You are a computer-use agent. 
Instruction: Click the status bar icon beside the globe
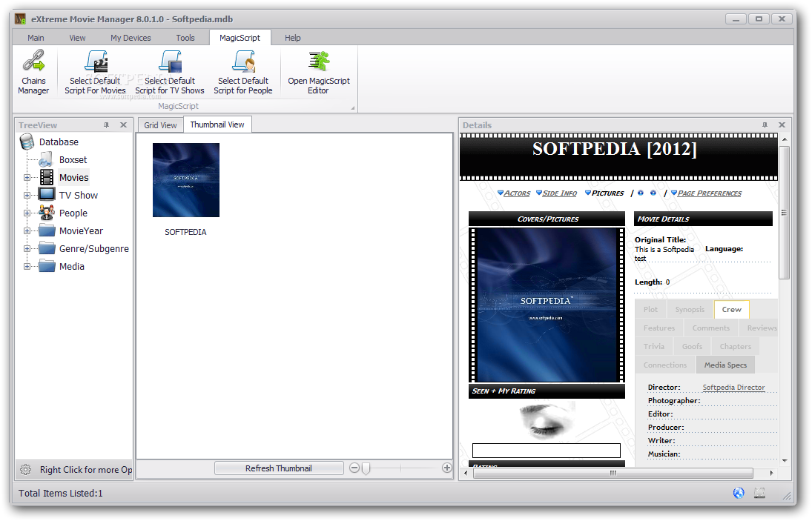[759, 493]
